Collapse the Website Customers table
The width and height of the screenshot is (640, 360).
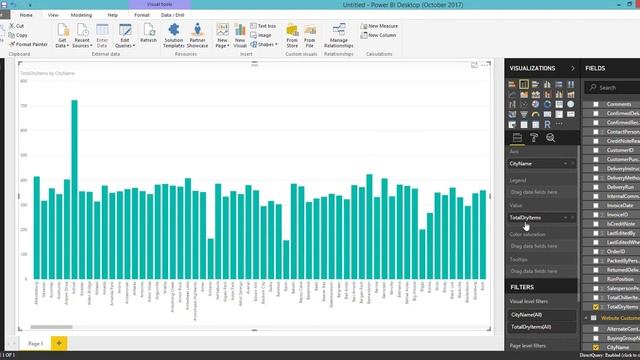pyautogui.click(x=586, y=318)
